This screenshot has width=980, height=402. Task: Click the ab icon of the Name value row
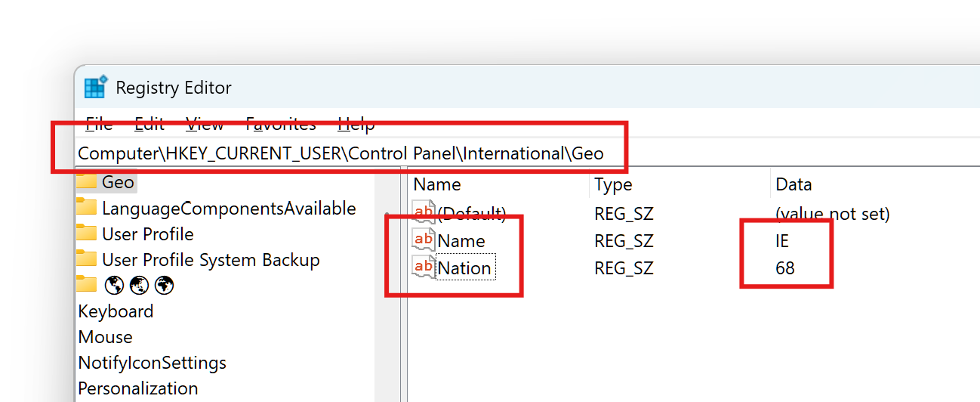[424, 240]
